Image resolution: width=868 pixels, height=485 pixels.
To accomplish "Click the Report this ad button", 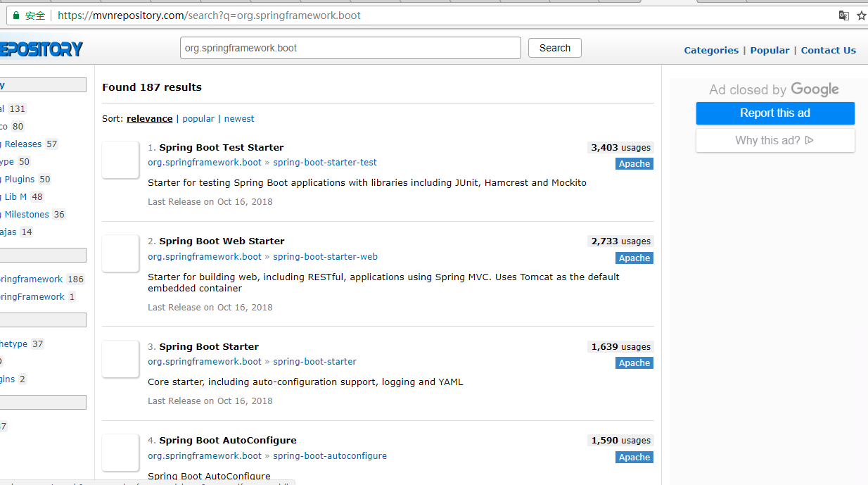I will 775,113.
